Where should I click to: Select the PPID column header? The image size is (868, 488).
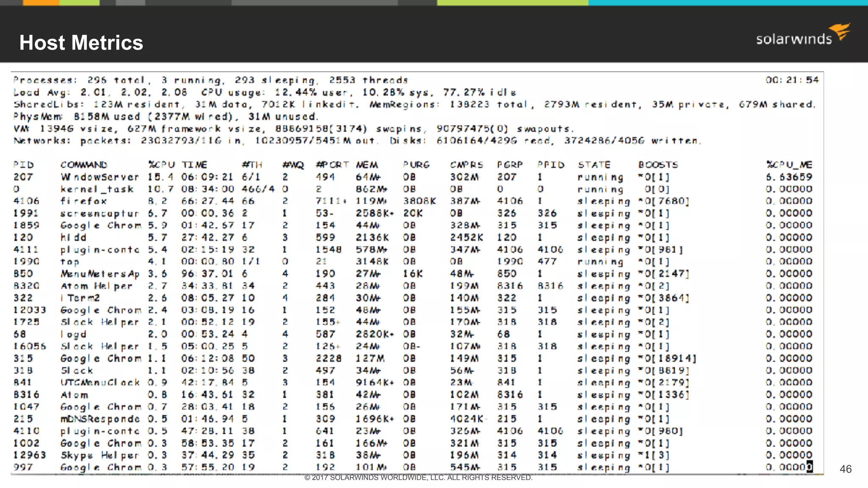pos(551,165)
